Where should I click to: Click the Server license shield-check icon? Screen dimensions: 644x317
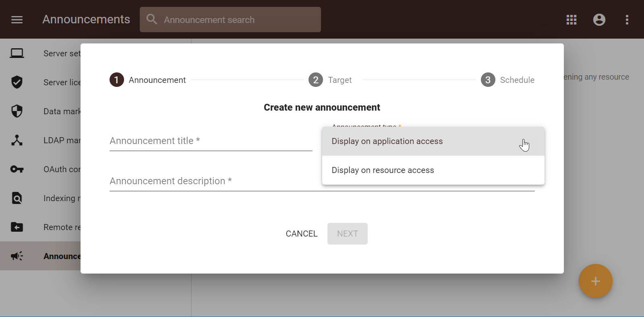point(17,82)
